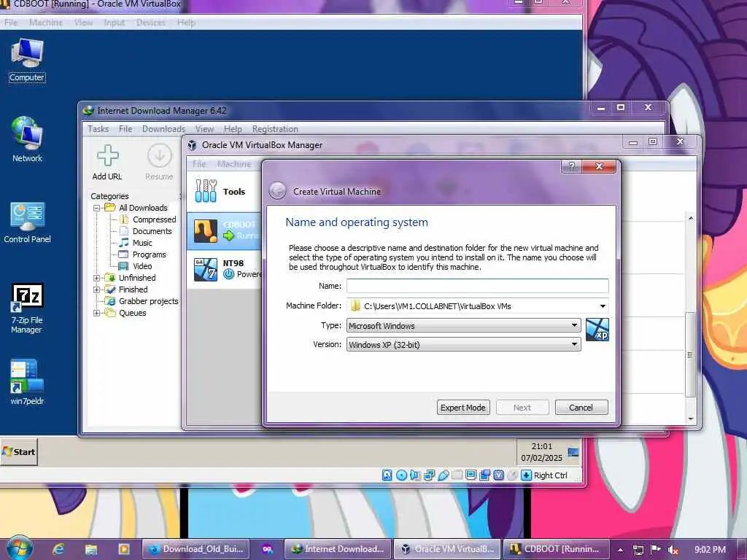Open the Machine Folder dropdown

(603, 306)
